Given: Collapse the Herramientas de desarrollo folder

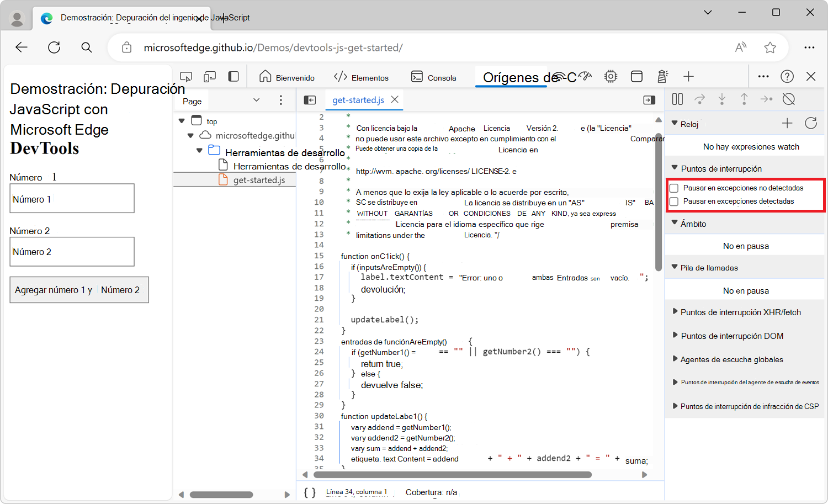Looking at the screenshot, I should click(199, 150).
